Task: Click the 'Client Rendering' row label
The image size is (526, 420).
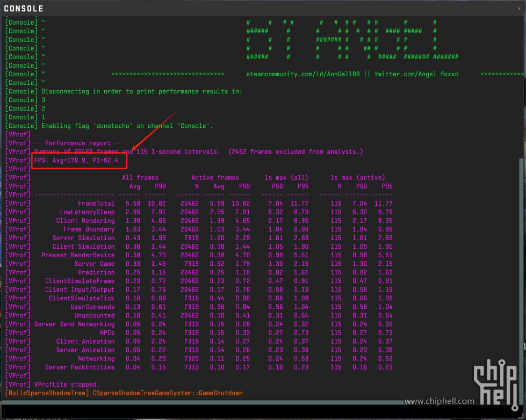Action: tap(85, 221)
